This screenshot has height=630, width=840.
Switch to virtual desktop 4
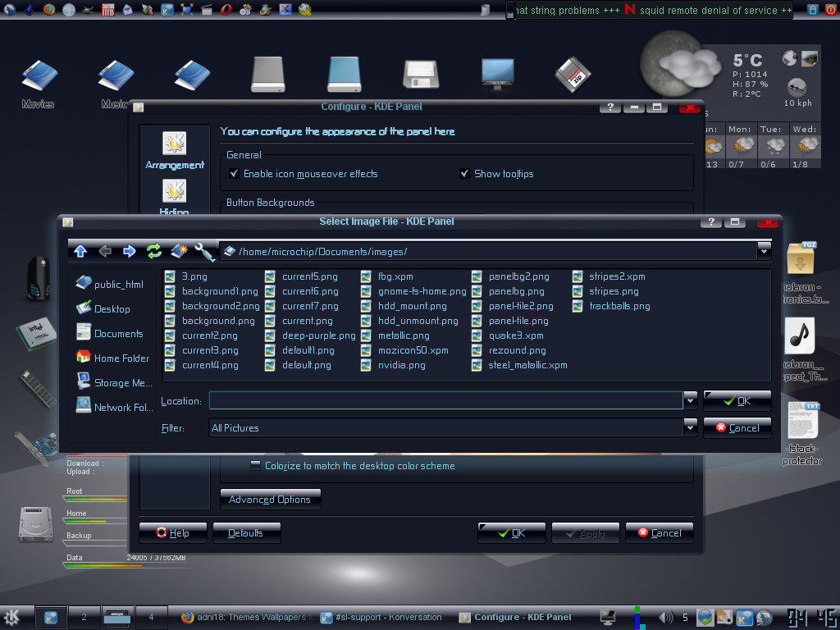[x=151, y=617]
